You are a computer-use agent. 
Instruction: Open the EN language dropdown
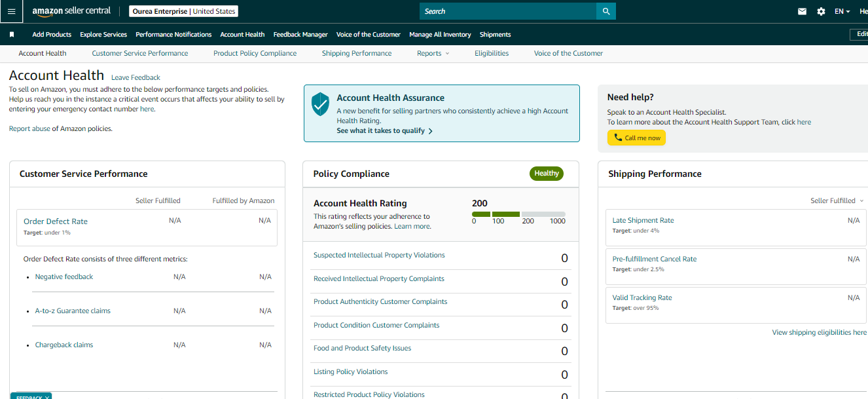click(x=842, y=11)
